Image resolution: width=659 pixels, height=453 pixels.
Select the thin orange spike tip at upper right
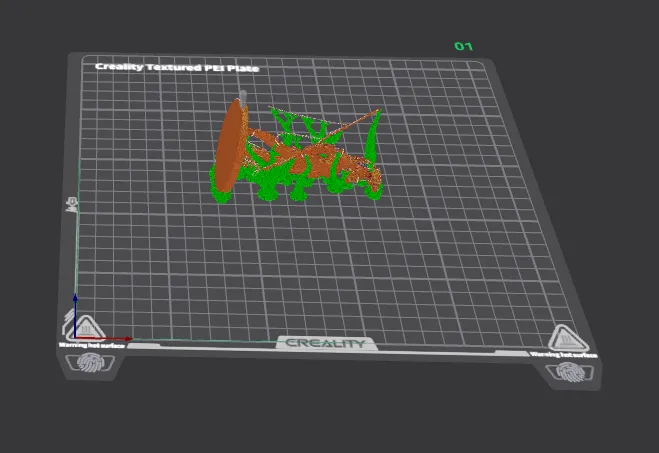pos(377,111)
